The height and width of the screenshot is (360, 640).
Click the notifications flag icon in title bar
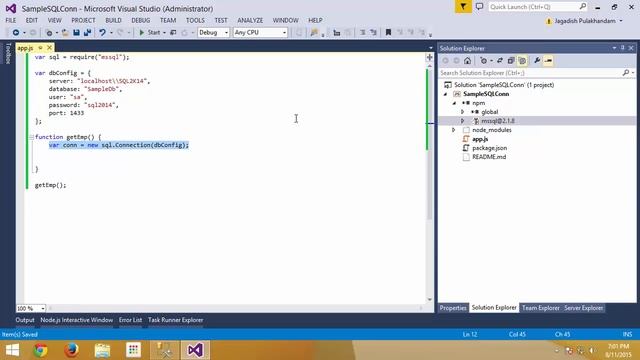coord(463,7)
